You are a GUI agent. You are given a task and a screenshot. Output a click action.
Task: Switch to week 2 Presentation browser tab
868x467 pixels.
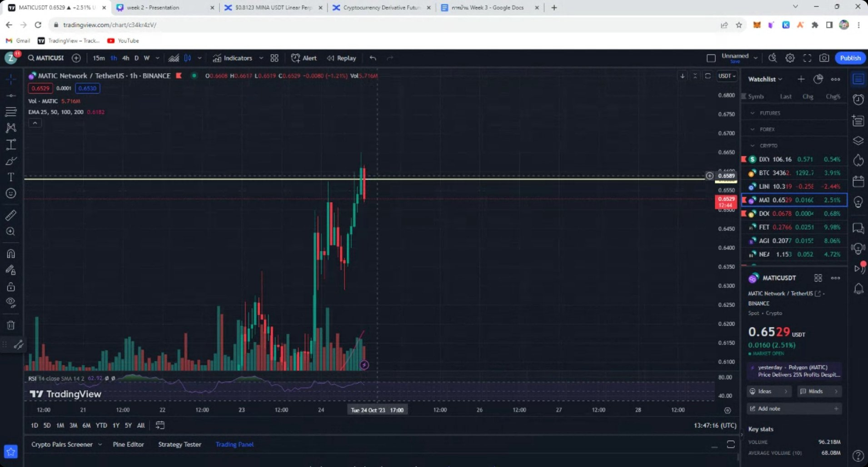[x=165, y=7]
